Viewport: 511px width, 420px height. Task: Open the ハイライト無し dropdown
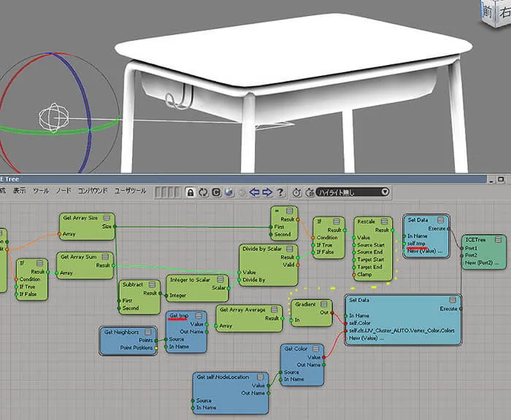(x=353, y=192)
